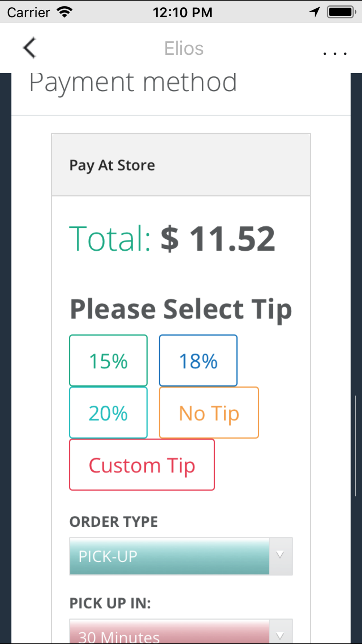The height and width of the screenshot is (644, 362).
Task: Tap the Payment method heading
Action: pyautogui.click(x=133, y=83)
